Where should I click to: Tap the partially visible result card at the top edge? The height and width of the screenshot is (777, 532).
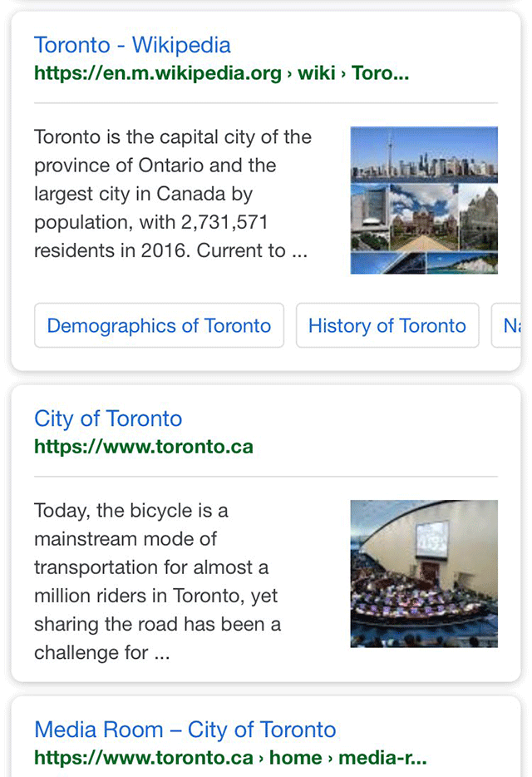[x=266, y=2]
